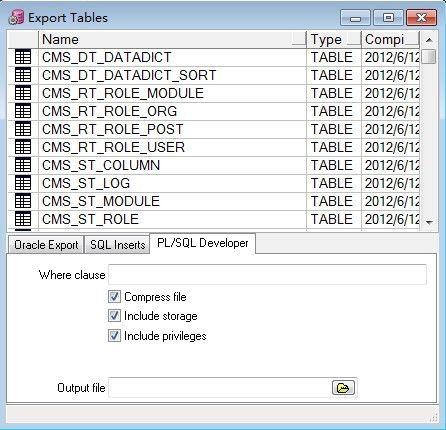This screenshot has height=430, width=446.
Task: Open the output file browse folder icon
Action: (x=343, y=387)
